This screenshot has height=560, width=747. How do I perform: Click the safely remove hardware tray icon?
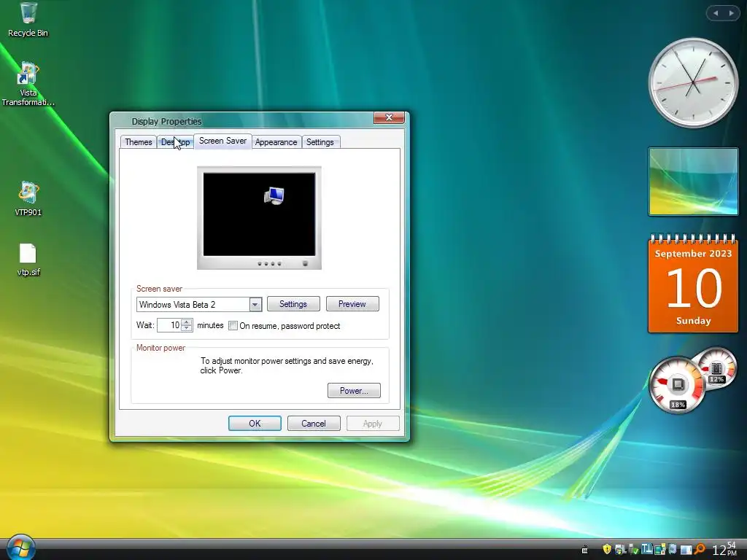[x=634, y=549]
